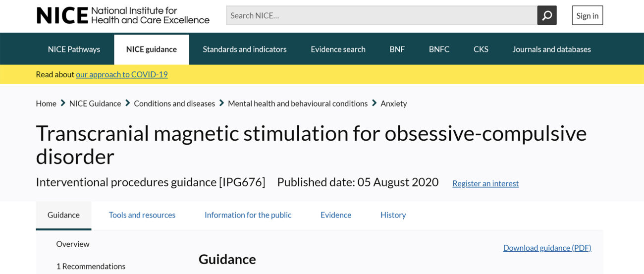Open NICE Pathways in navigation

coord(74,50)
